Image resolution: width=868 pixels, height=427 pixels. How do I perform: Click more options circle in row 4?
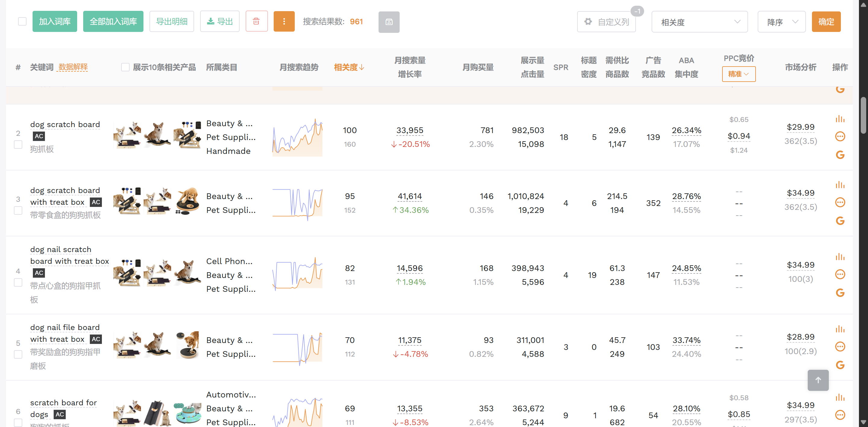[x=840, y=274]
